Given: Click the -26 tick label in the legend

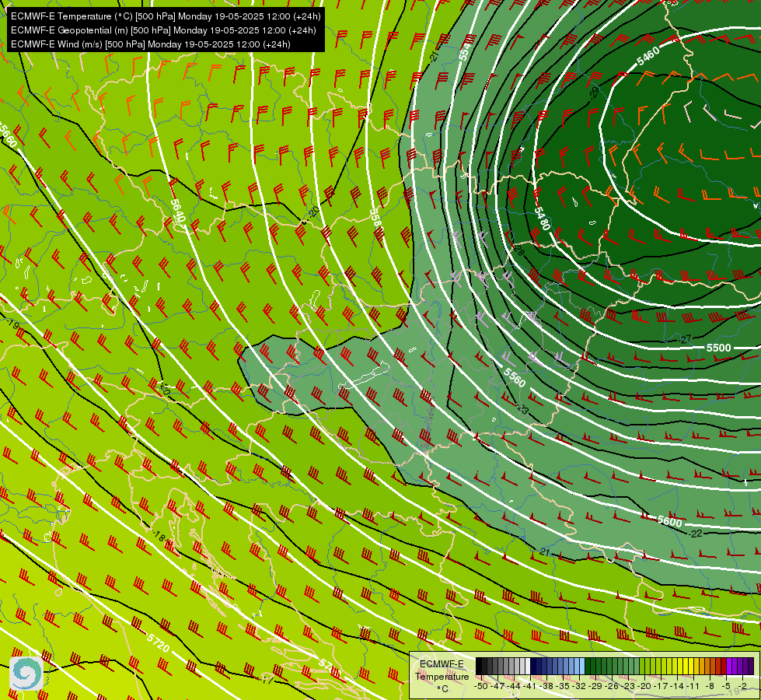Looking at the screenshot, I should coord(612,686).
